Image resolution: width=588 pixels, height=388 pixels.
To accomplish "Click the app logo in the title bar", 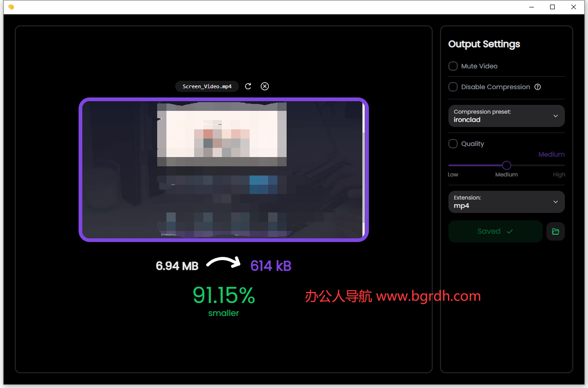I will (11, 7).
